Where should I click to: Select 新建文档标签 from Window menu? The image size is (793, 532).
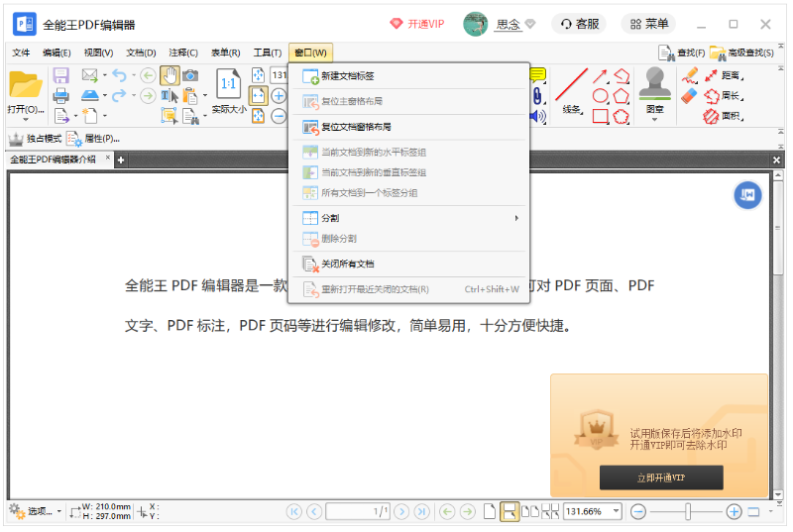coord(347,76)
